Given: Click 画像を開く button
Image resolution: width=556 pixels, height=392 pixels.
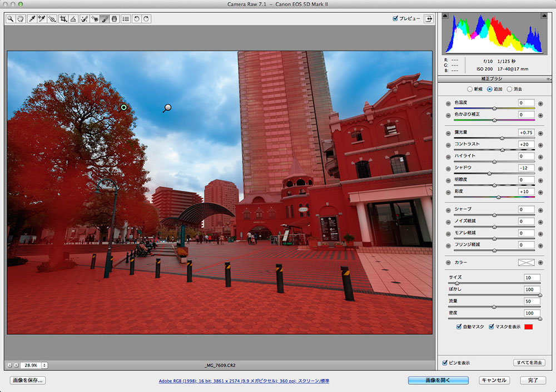Looking at the screenshot, I should tap(438, 380).
